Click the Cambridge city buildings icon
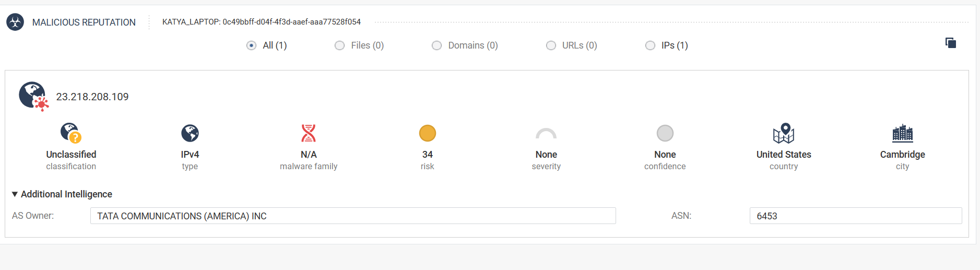980x270 pixels. click(902, 134)
